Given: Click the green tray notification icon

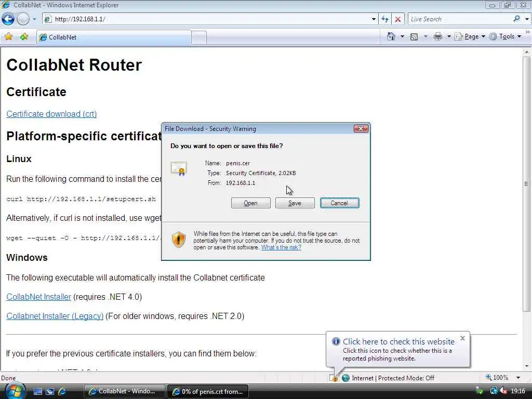Looking at the screenshot, I should (480, 391).
